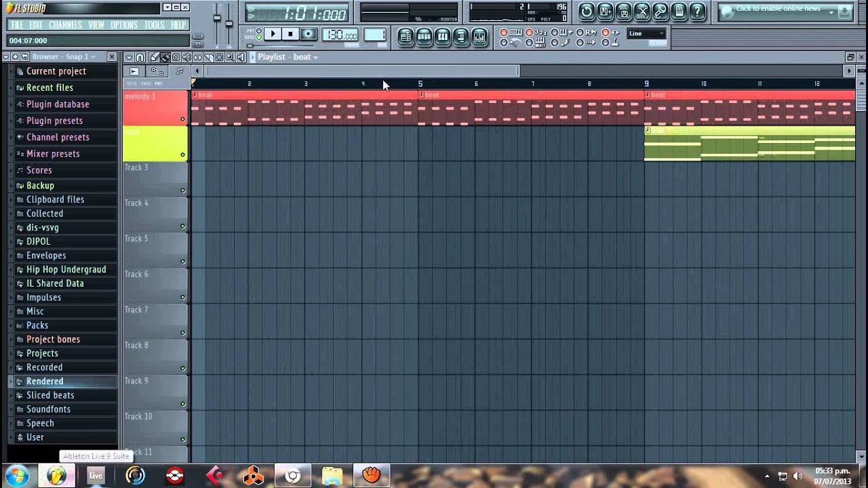Toggle the melody 1 track mute LED
868x488 pixels.
pyautogui.click(x=182, y=119)
